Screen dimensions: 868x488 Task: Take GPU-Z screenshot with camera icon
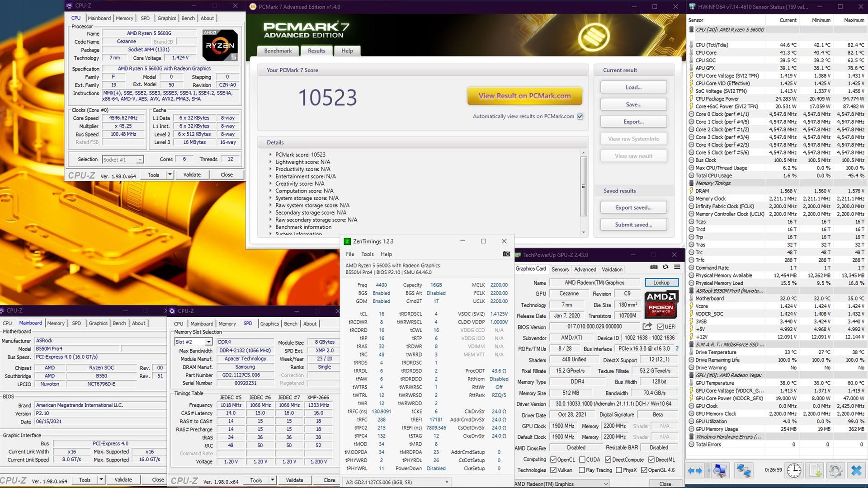pos(654,267)
